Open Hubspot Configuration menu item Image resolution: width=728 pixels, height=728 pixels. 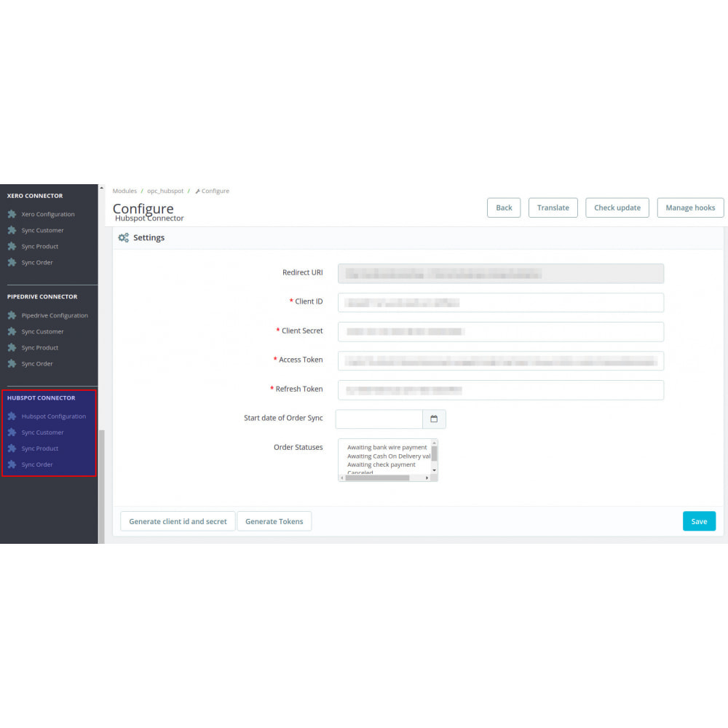[54, 416]
